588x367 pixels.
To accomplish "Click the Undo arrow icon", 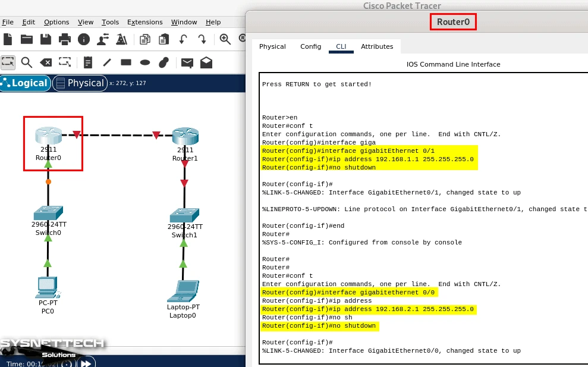I will [183, 39].
